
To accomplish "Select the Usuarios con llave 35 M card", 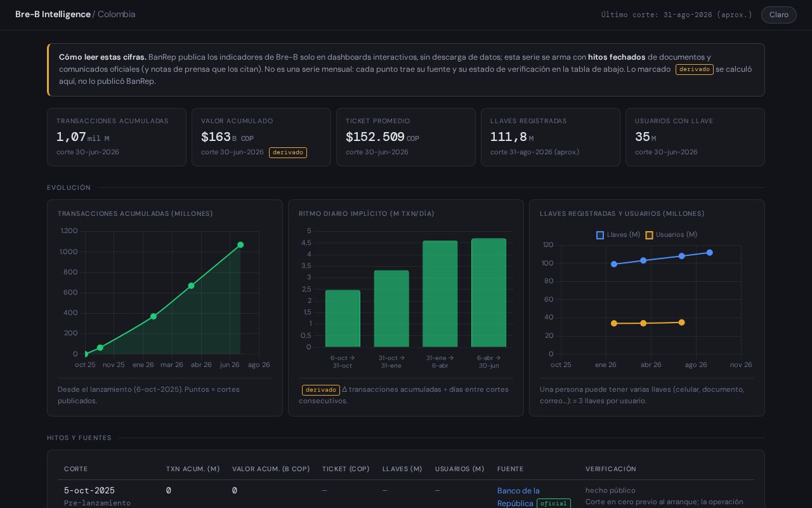I will coord(695,137).
